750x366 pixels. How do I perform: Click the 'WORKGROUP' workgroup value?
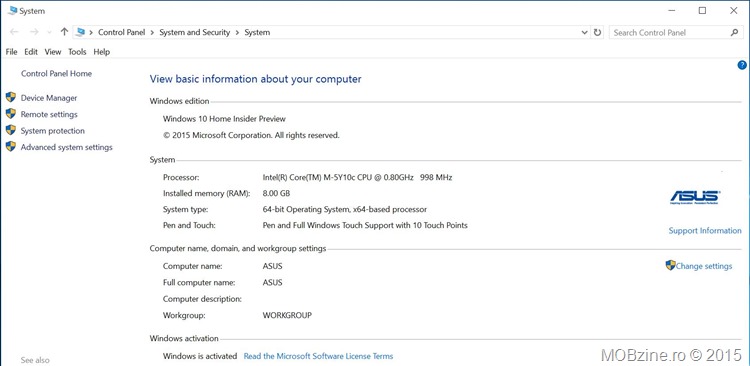[x=287, y=315]
